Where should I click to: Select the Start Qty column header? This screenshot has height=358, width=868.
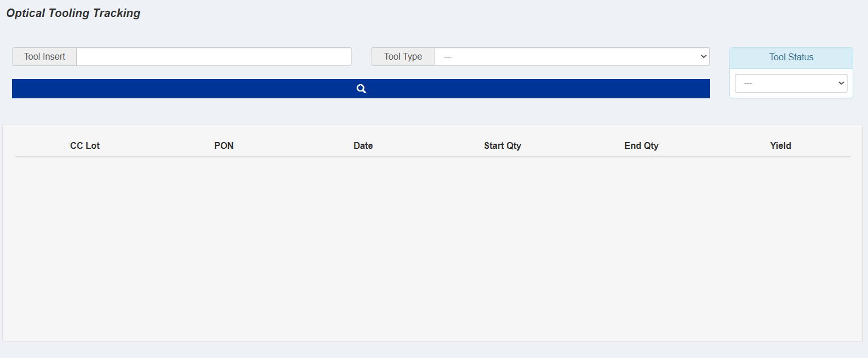tap(502, 145)
